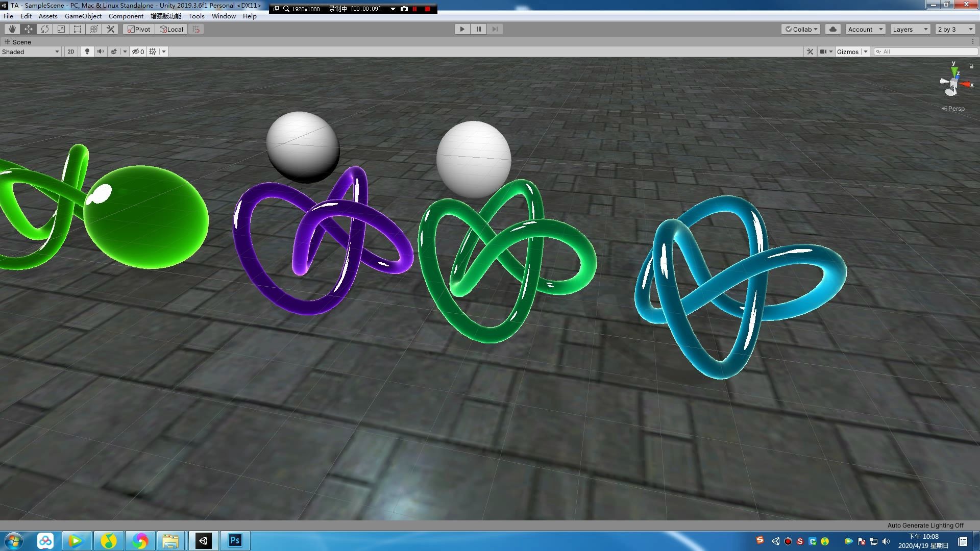Open the Unity cloud services window
The image size is (980, 551).
832,29
